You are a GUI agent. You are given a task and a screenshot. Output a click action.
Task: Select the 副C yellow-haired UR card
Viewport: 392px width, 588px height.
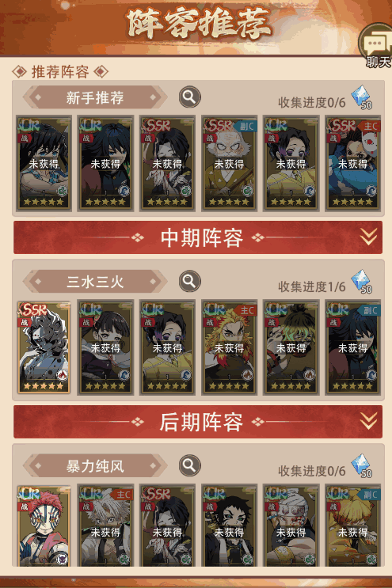tap(353, 525)
